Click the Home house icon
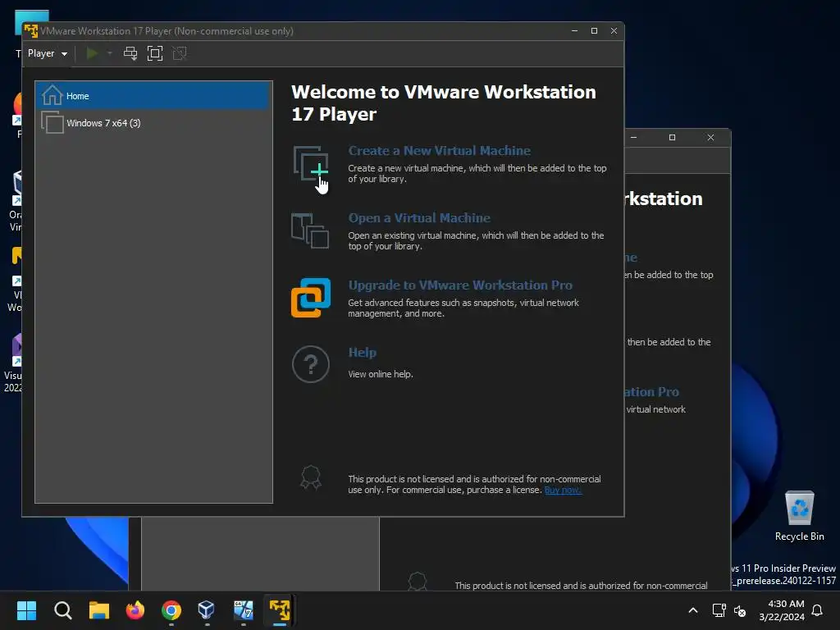 [52, 95]
